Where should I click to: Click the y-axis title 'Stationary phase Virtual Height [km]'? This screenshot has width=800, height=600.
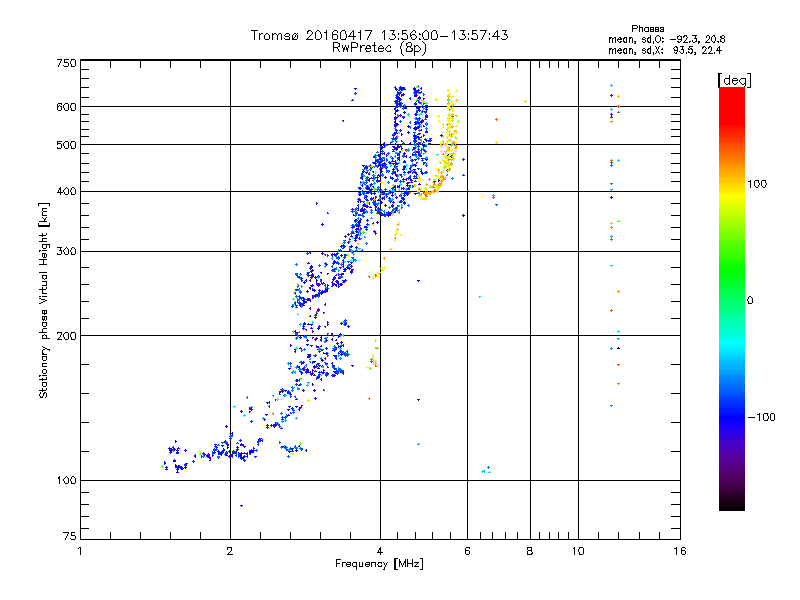[43, 300]
